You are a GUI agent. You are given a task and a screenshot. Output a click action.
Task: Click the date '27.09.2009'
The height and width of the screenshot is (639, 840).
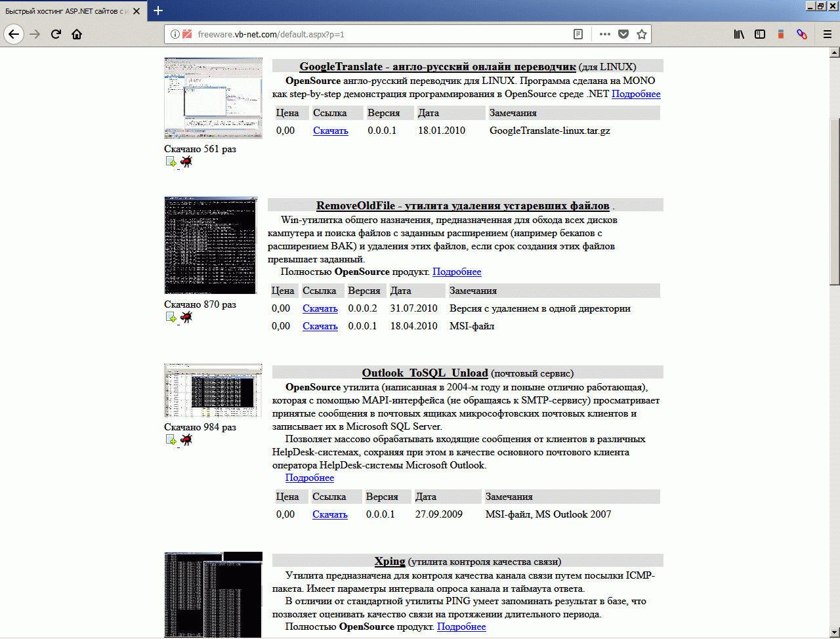(x=439, y=514)
